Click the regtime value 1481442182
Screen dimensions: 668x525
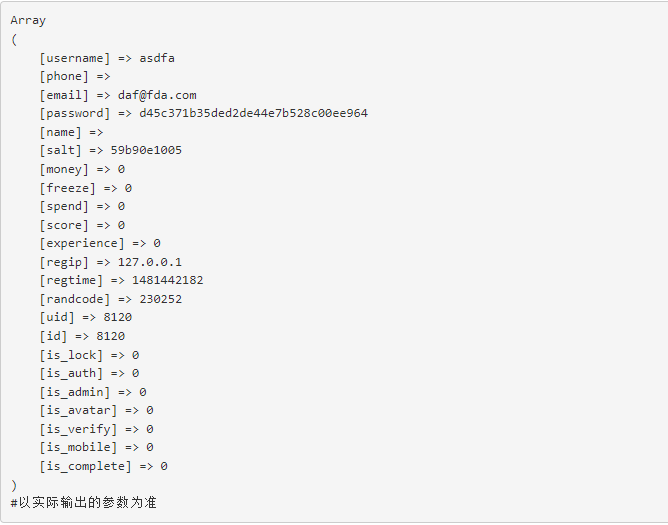(167, 280)
